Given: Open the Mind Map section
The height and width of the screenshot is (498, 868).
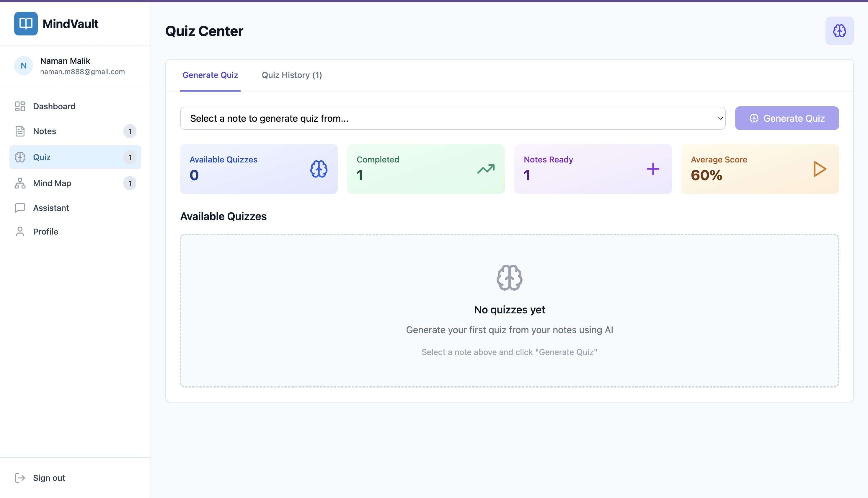Looking at the screenshot, I should (x=52, y=183).
